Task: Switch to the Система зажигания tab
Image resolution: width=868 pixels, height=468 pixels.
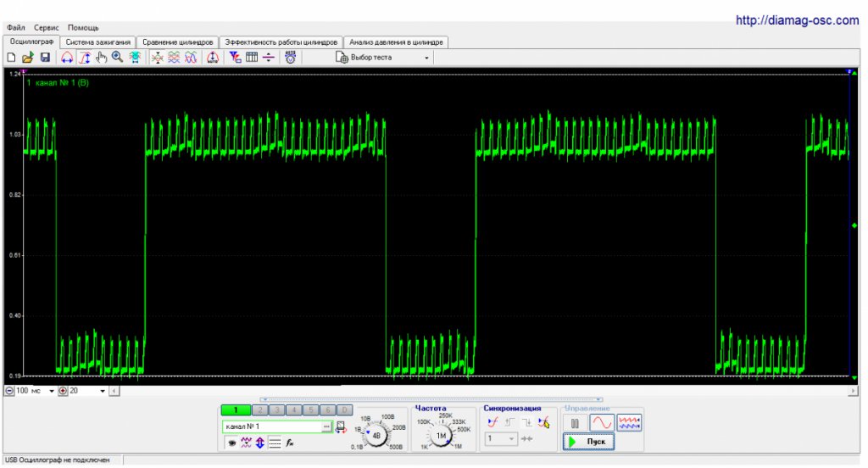Action: click(98, 42)
